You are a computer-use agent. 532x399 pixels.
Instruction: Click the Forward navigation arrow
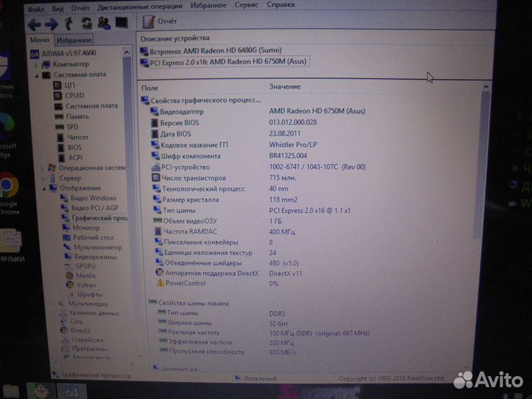(52, 24)
